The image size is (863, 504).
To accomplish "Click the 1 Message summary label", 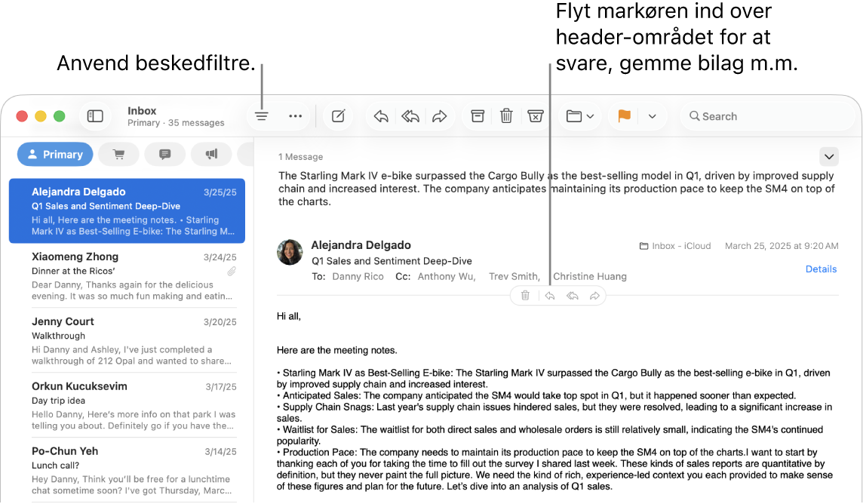I will click(300, 157).
